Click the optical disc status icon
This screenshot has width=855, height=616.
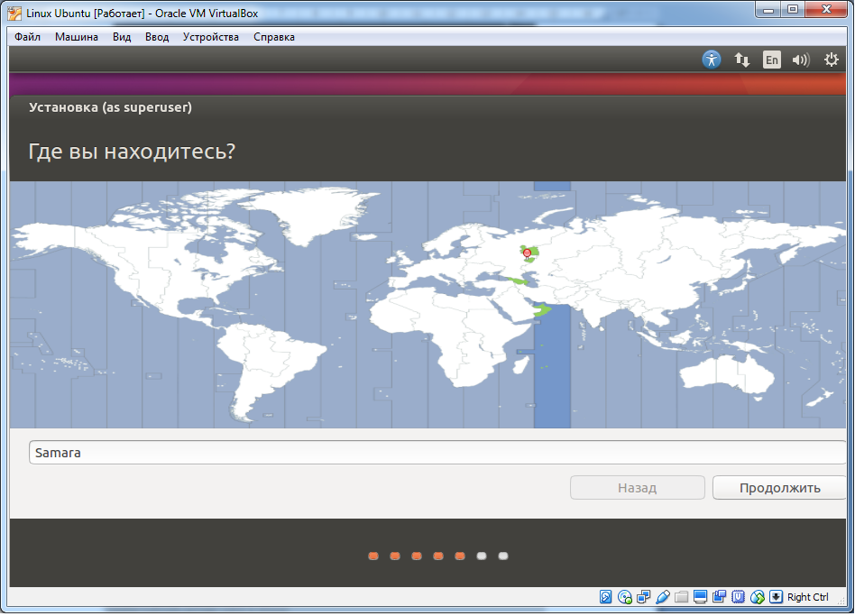pyautogui.click(x=625, y=597)
